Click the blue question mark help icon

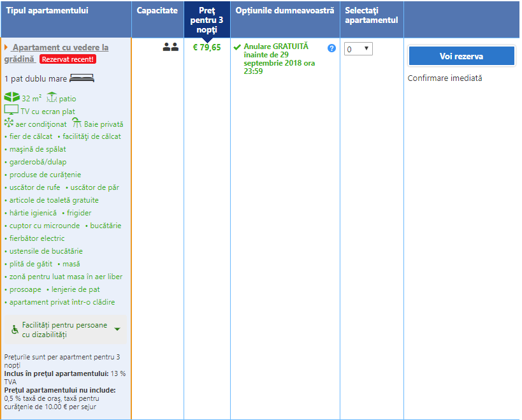click(331, 48)
